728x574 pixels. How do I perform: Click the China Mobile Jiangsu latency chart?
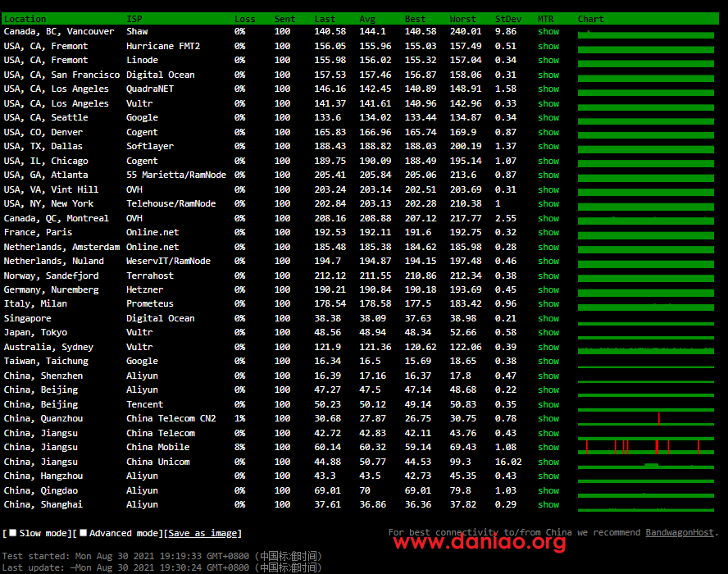click(646, 447)
